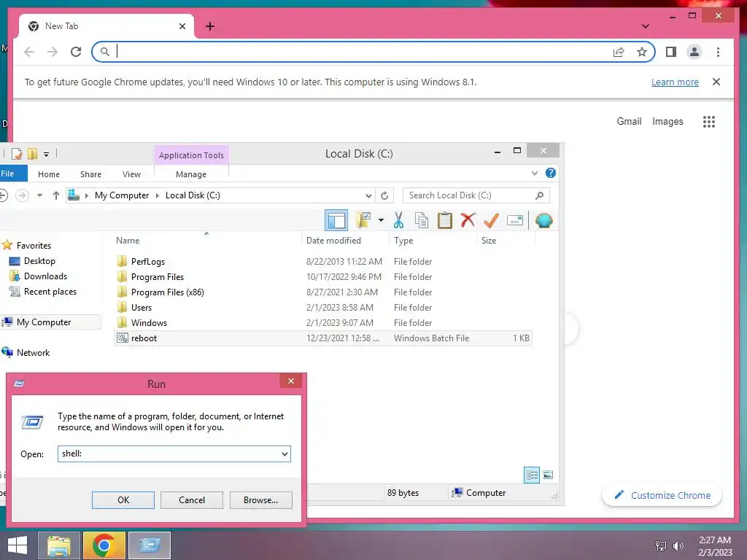Click the Paste clipboard icon in Explorer toolbar

point(444,220)
